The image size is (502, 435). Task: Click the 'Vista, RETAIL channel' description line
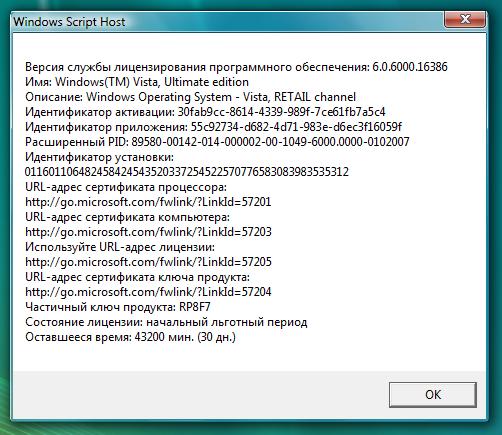(x=190, y=97)
